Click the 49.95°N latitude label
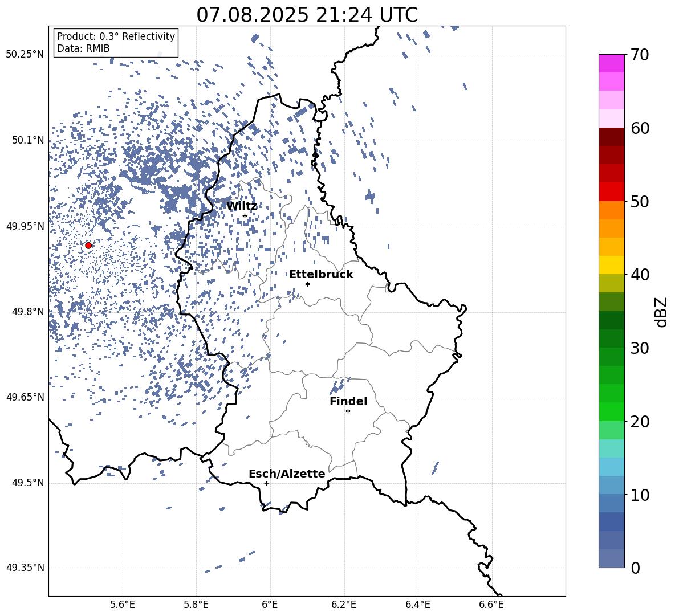The width and height of the screenshot is (675, 616). (25, 226)
